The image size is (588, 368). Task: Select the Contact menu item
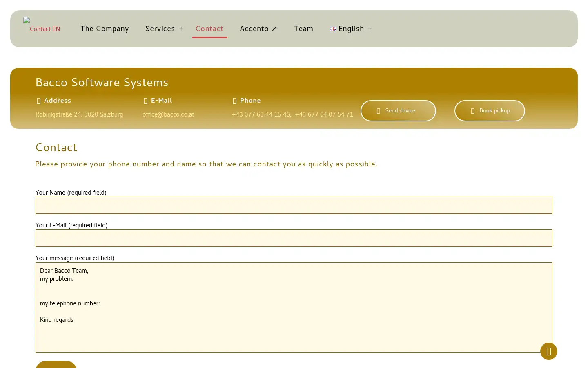(209, 29)
